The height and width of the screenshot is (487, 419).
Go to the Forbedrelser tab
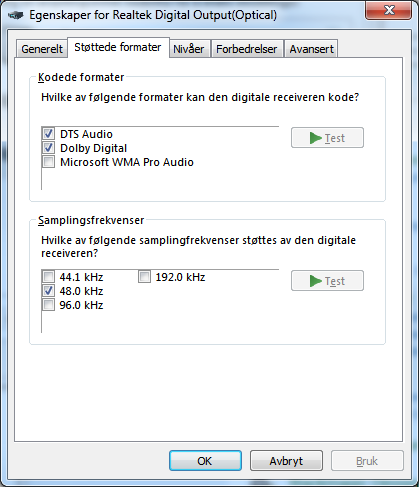(247, 49)
